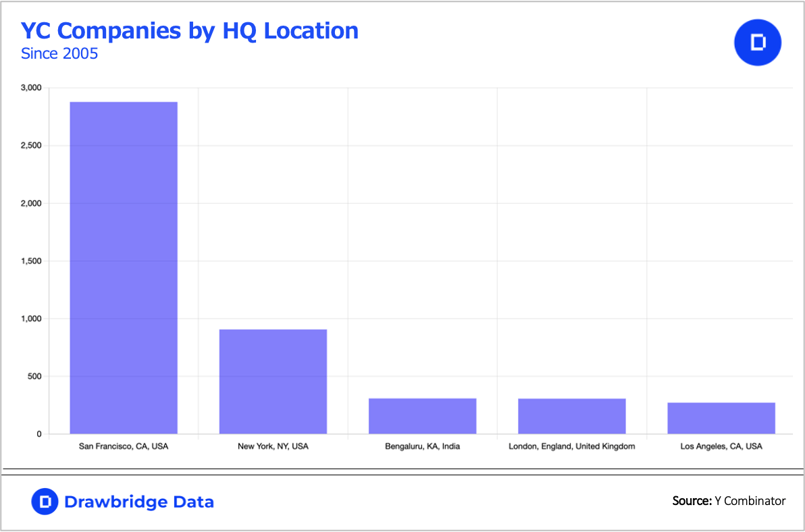Click the 'New York, NY, USA' axis label
The width and height of the screenshot is (805, 532).
(x=273, y=446)
